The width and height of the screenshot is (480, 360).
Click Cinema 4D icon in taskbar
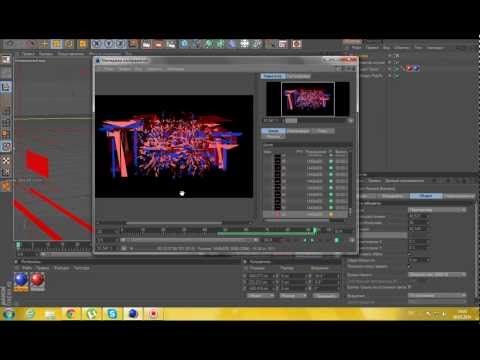point(133,314)
